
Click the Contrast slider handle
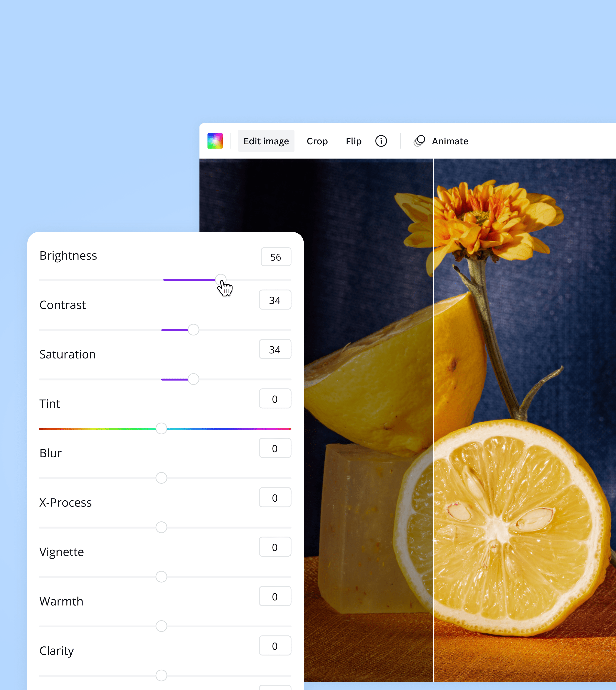[x=193, y=329]
